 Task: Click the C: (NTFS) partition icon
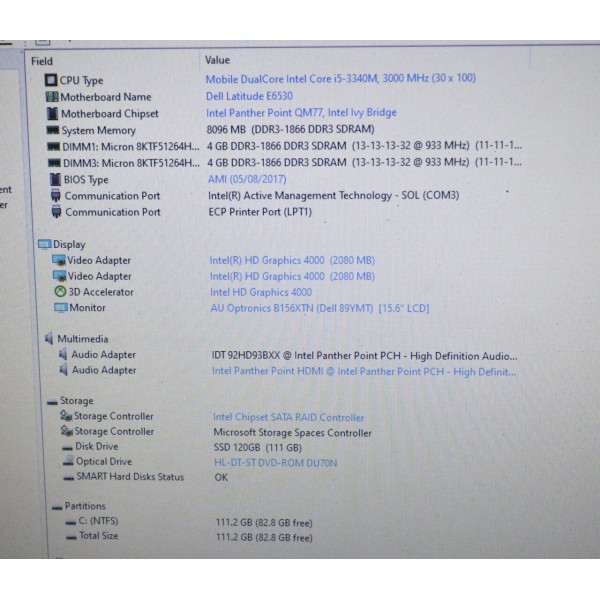pos(70,522)
